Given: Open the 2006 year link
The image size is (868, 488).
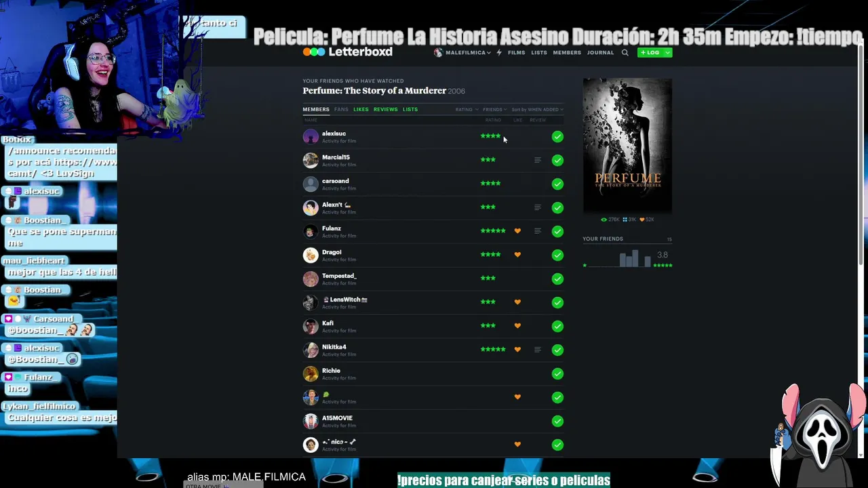Looking at the screenshot, I should tap(456, 91).
